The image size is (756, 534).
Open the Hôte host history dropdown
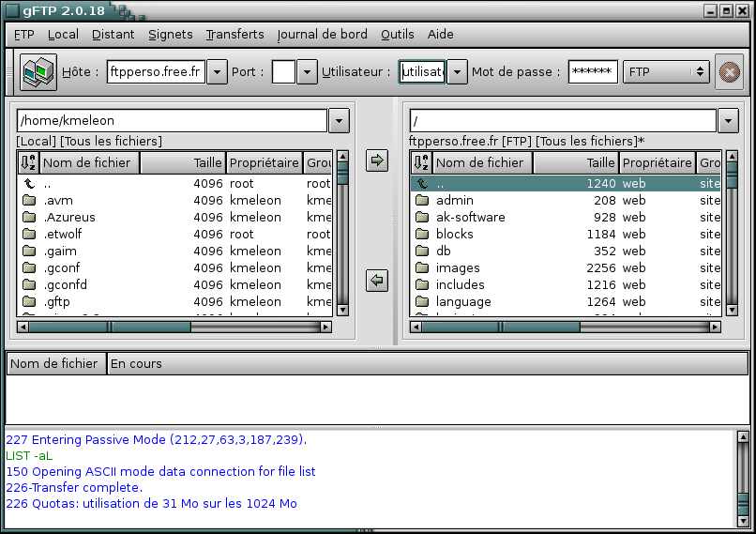217,72
